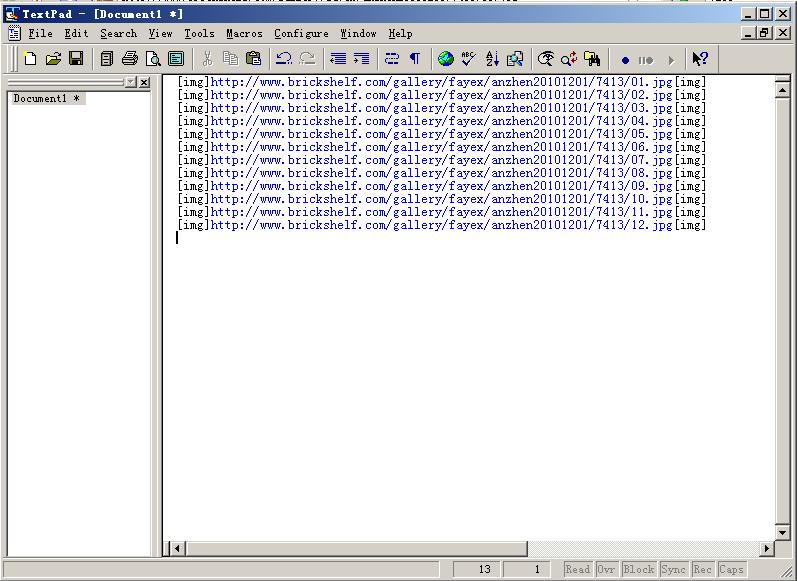Click the horizontal scrollbar thumb
This screenshot has height=581, width=797.
(356, 548)
